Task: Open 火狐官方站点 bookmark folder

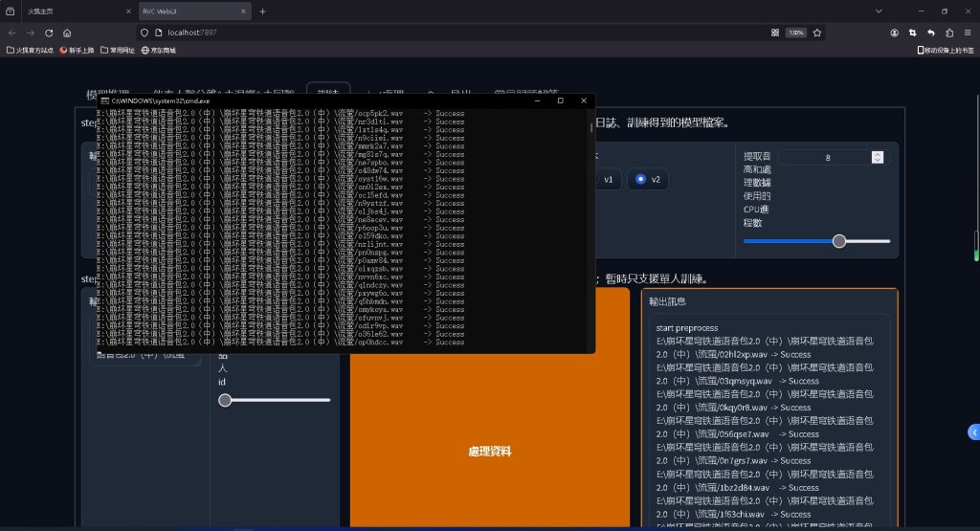Action: [30, 50]
